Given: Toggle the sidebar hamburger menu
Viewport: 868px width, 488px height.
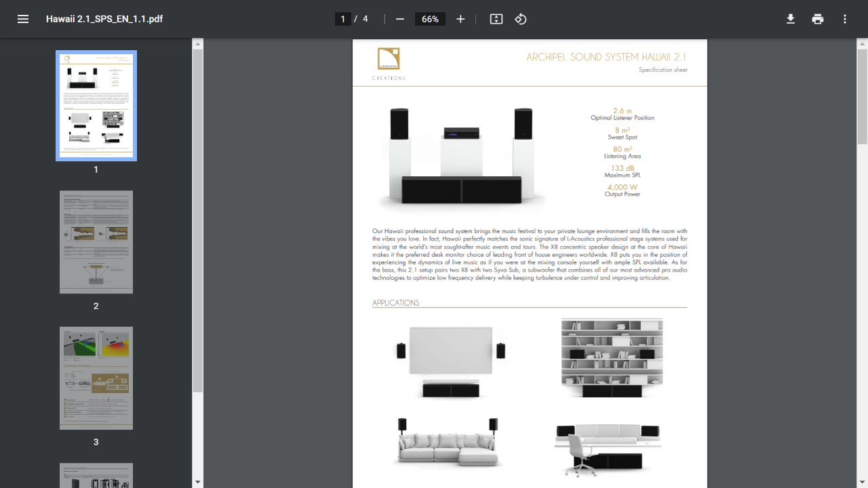Looking at the screenshot, I should coord(23,19).
